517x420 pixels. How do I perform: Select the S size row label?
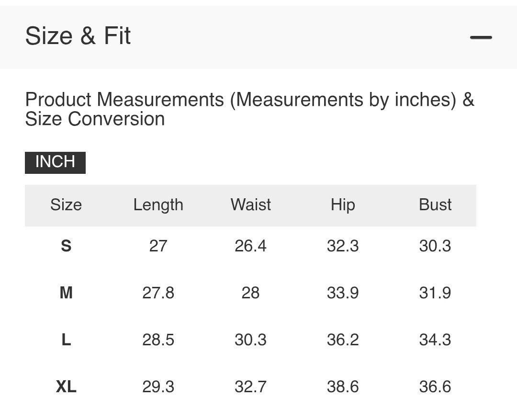tap(66, 246)
